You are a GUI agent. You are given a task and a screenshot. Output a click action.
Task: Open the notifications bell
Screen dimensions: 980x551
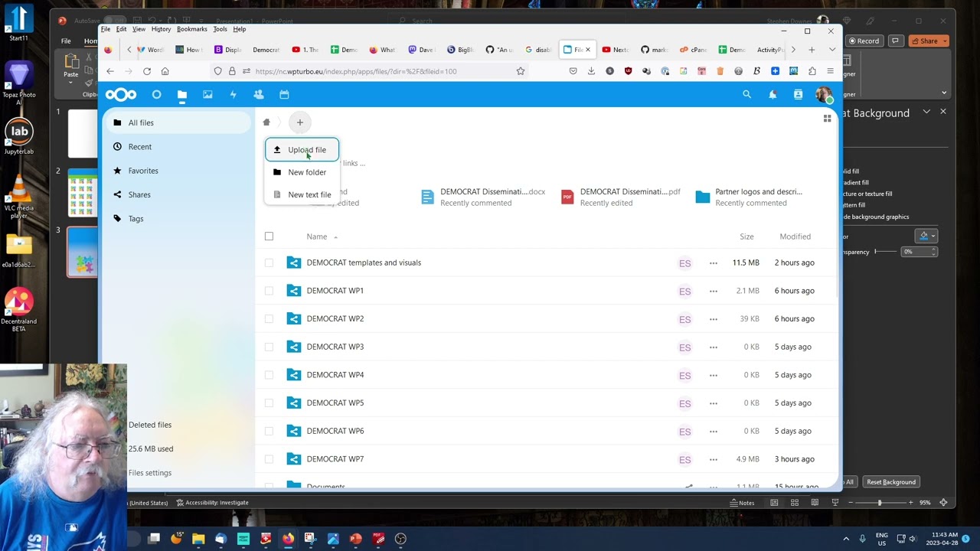[x=773, y=95]
